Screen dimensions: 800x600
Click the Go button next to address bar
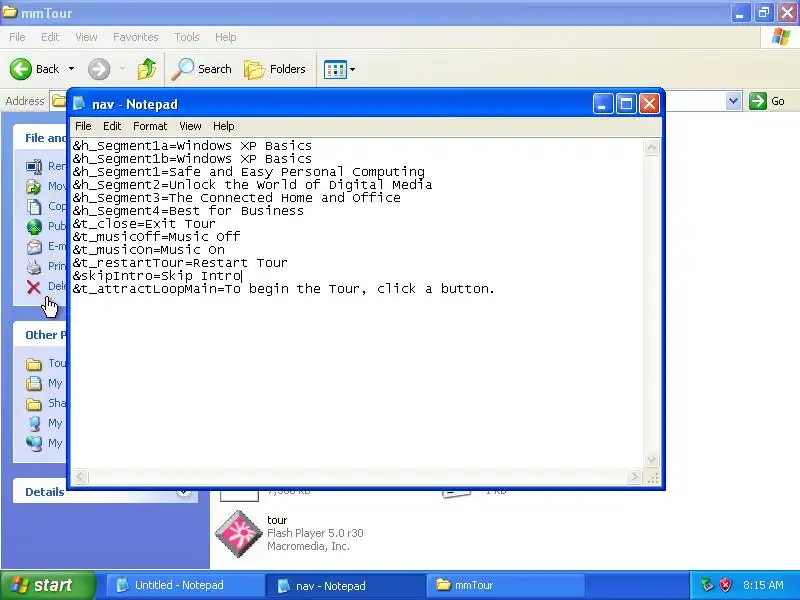point(767,101)
